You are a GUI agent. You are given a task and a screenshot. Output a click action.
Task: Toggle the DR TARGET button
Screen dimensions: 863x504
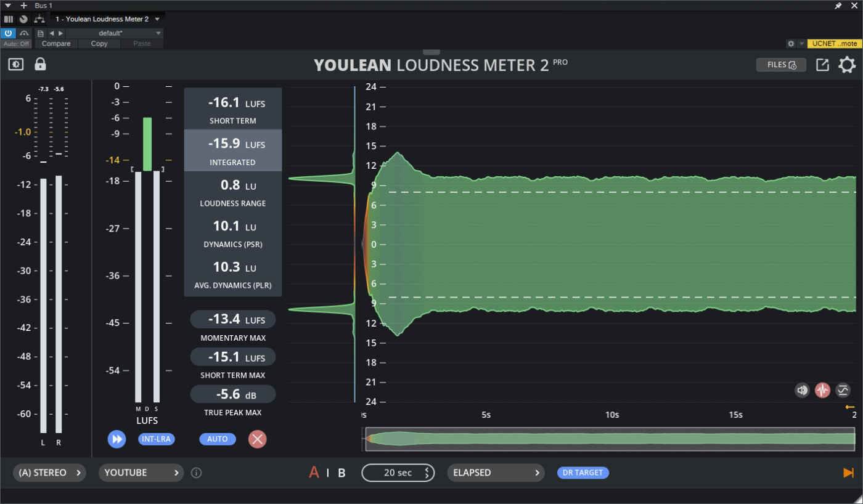tap(583, 473)
